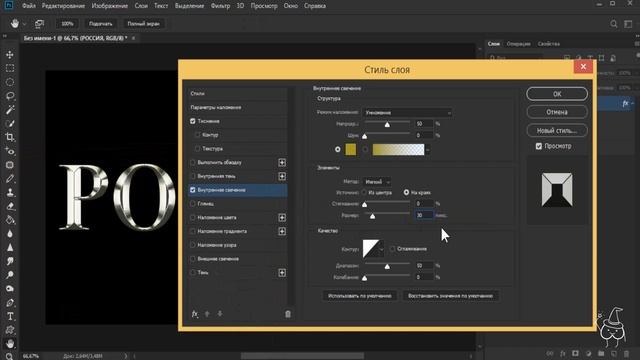
Task: Click Использовать по умолчанию button
Action: tap(360, 296)
